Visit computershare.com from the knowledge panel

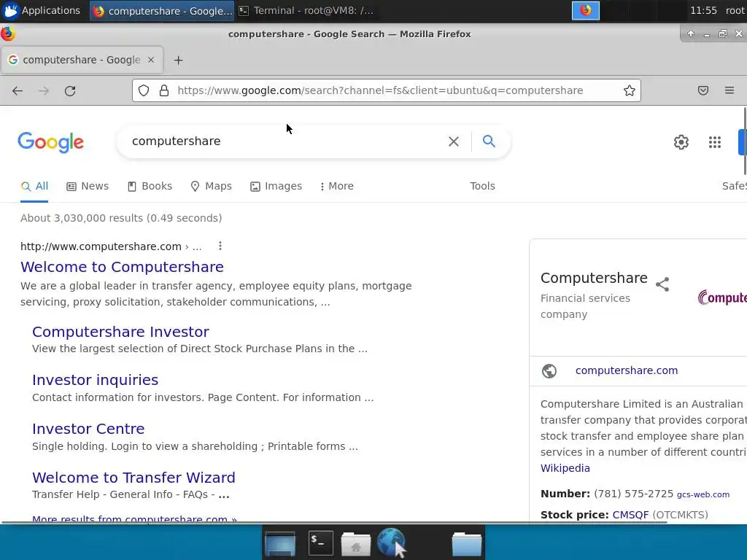point(627,370)
